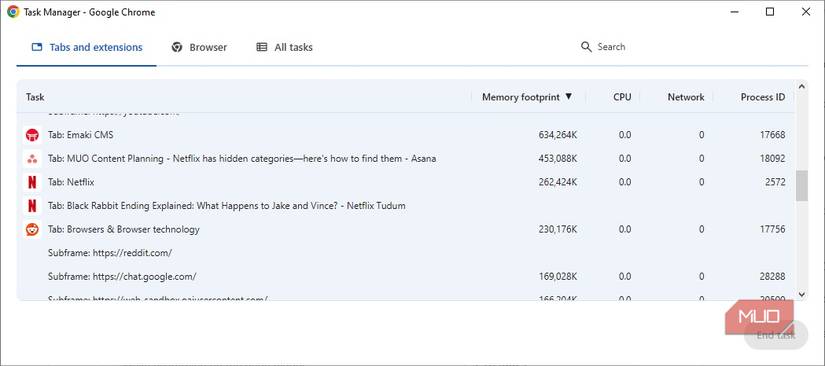Select the Tab: Netflix task
825x366 pixels.
406,182
